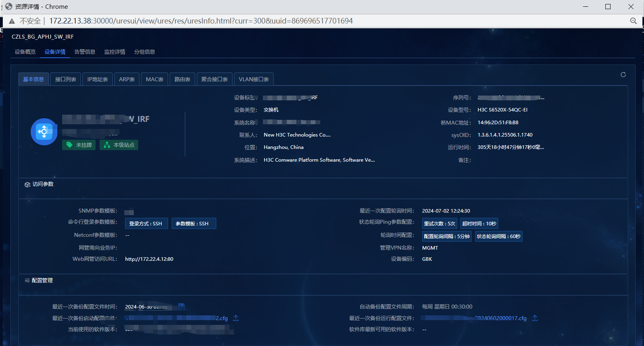Image resolution: width=644 pixels, height=346 pixels.
Task: Open the 路由表 sub-tab
Action: pyautogui.click(x=182, y=79)
